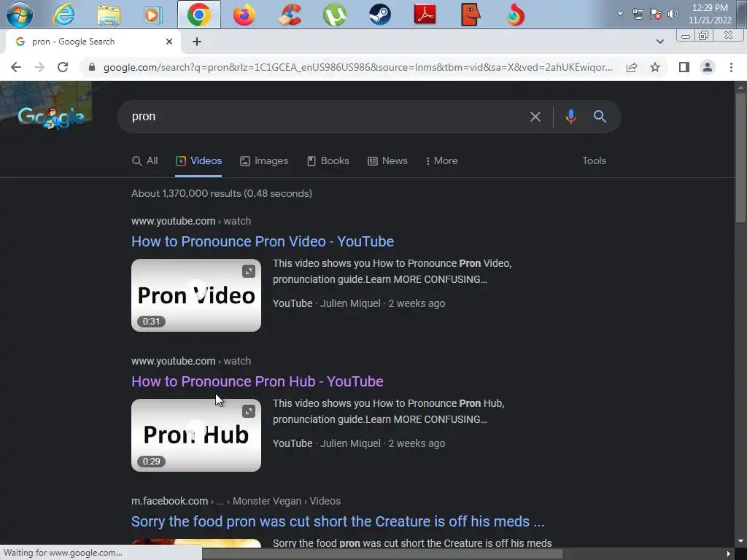Open the Chrome profile avatar menu
Screen dimensions: 747x560
tap(708, 67)
